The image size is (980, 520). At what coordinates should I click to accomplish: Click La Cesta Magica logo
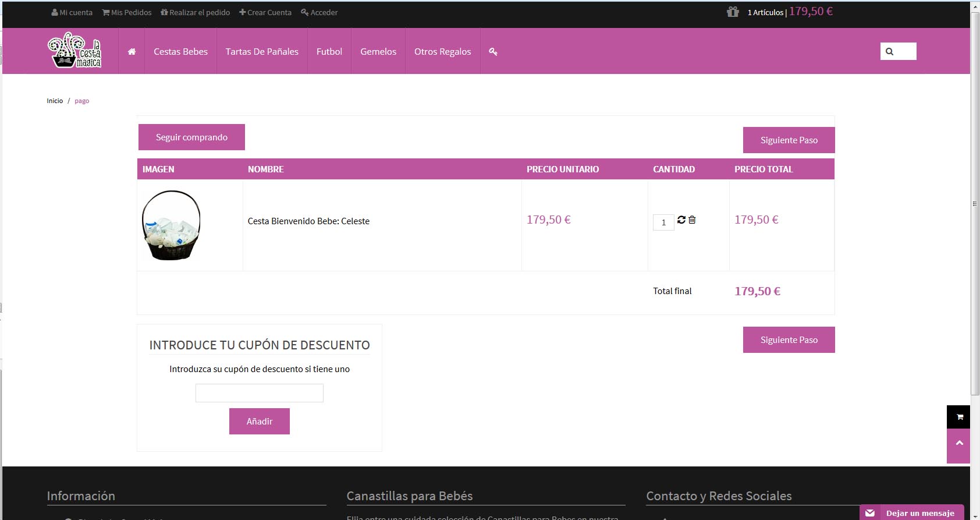tap(74, 50)
